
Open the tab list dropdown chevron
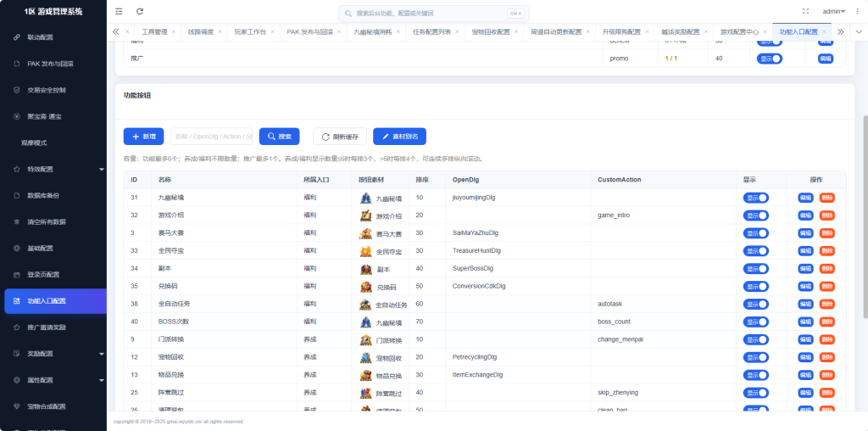tap(858, 31)
